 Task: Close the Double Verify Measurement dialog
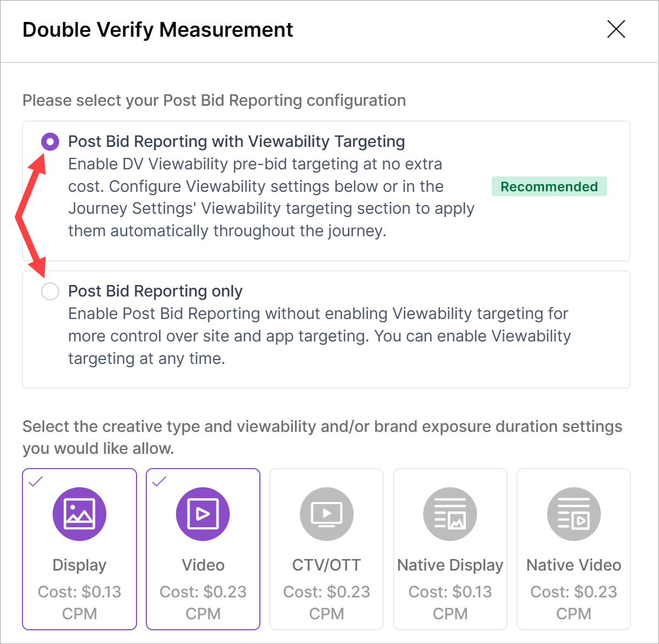coord(616,30)
